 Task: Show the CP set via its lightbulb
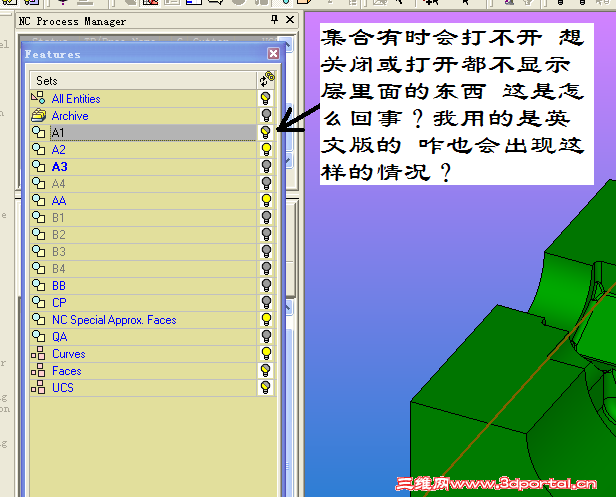[x=266, y=302]
